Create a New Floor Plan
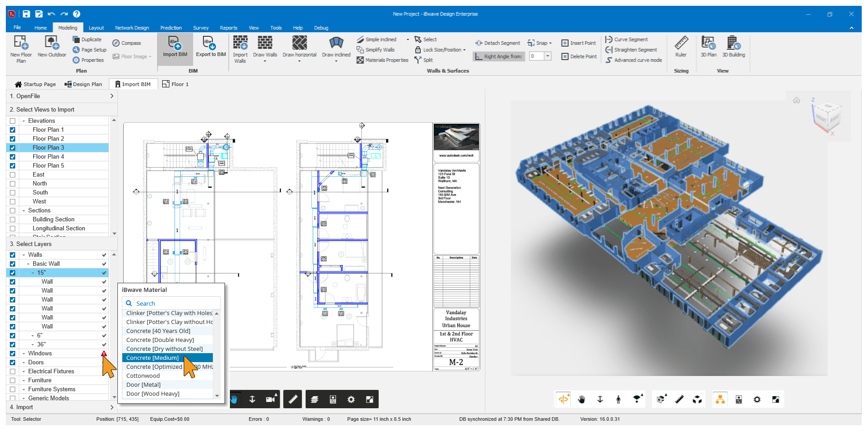 pos(21,48)
